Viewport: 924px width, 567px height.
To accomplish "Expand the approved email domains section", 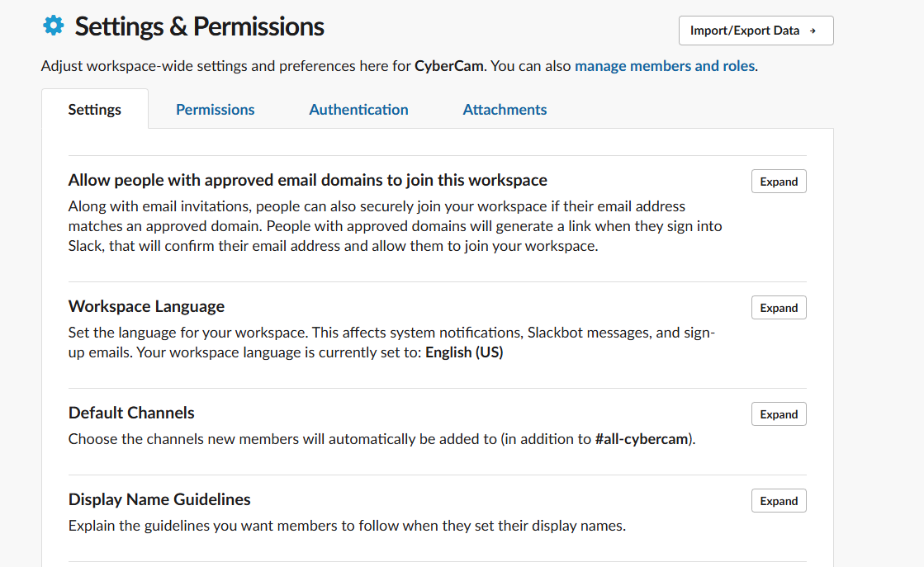I will click(x=779, y=182).
